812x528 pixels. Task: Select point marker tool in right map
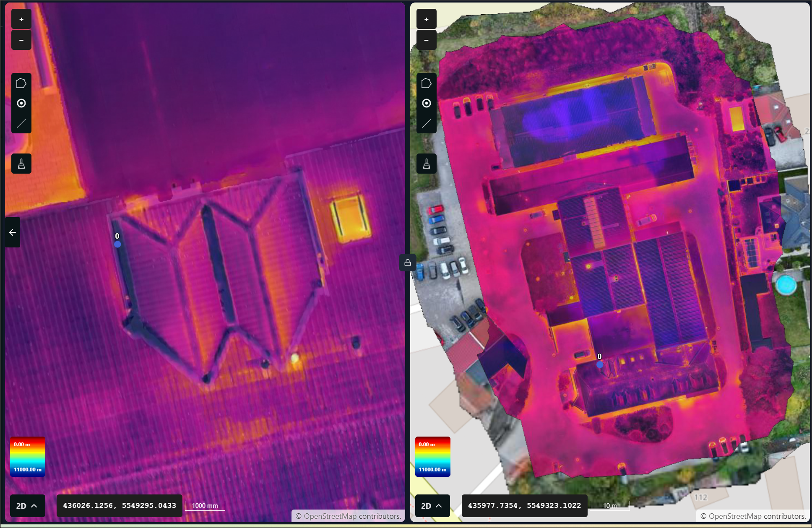tap(427, 103)
